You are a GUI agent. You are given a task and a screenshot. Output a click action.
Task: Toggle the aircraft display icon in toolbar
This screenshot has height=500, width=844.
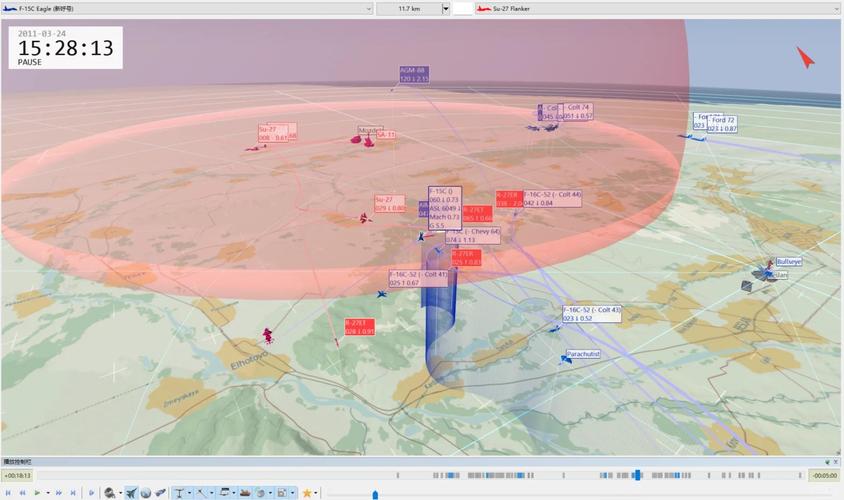[x=131, y=492]
